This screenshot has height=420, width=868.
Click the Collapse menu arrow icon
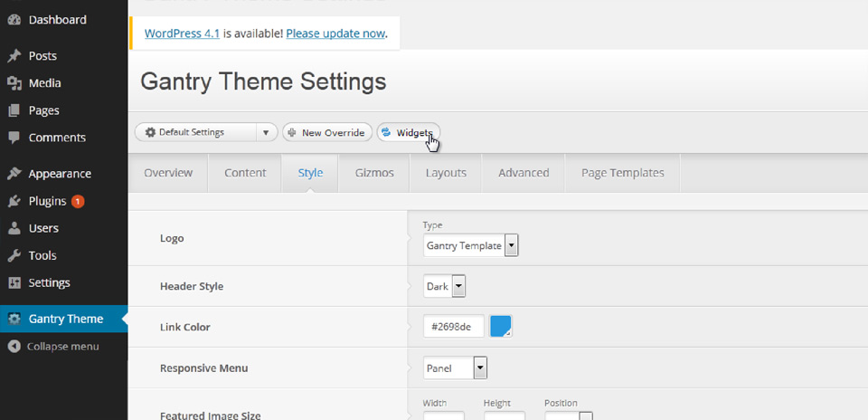[x=14, y=347]
